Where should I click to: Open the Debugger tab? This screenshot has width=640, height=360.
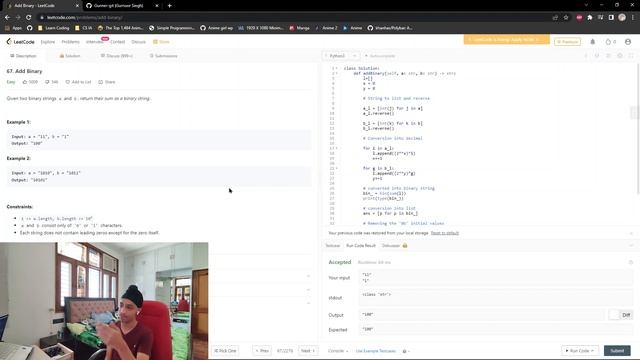[394, 246]
